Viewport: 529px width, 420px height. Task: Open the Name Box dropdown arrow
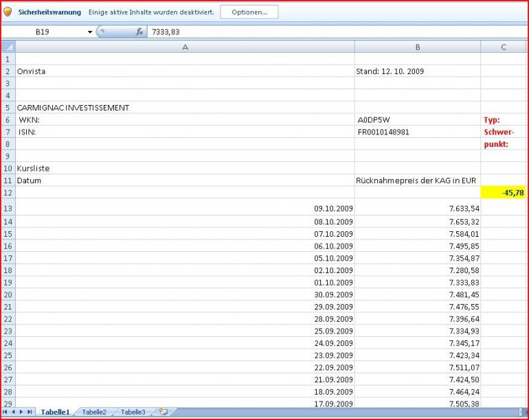click(89, 32)
